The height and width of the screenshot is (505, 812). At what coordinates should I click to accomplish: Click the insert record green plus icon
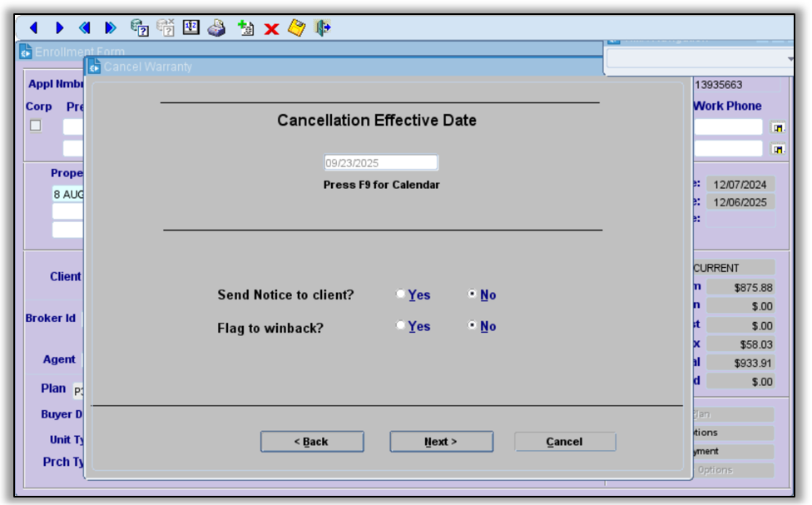(x=245, y=28)
